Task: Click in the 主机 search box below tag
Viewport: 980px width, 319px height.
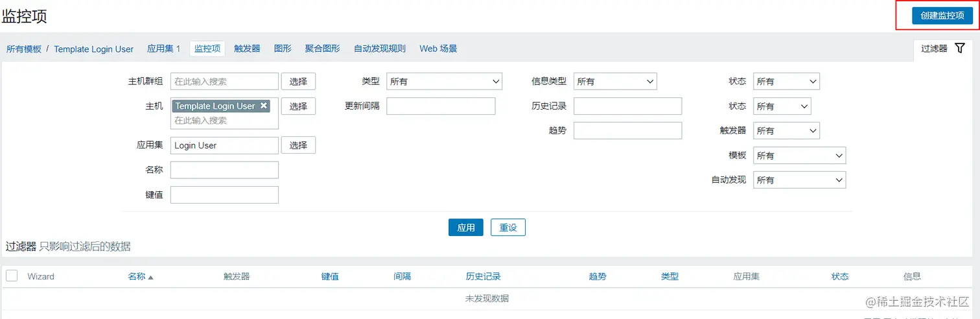Action: coord(224,121)
